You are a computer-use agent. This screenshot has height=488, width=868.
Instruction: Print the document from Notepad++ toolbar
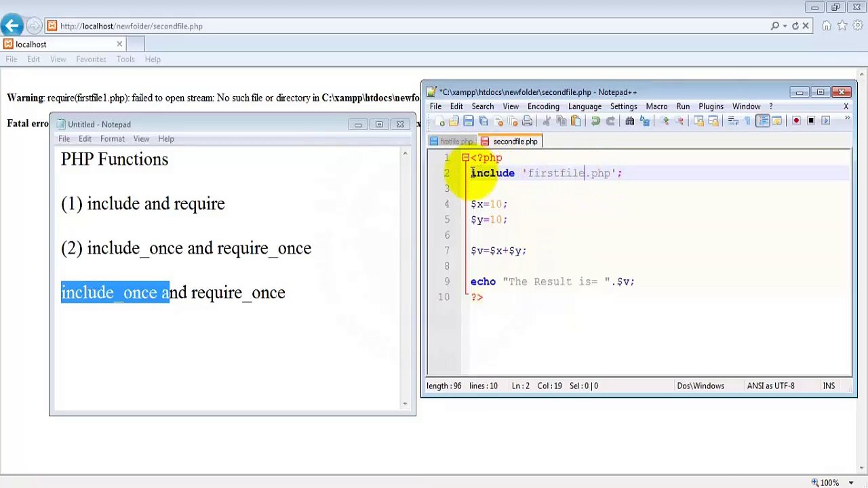(x=527, y=121)
